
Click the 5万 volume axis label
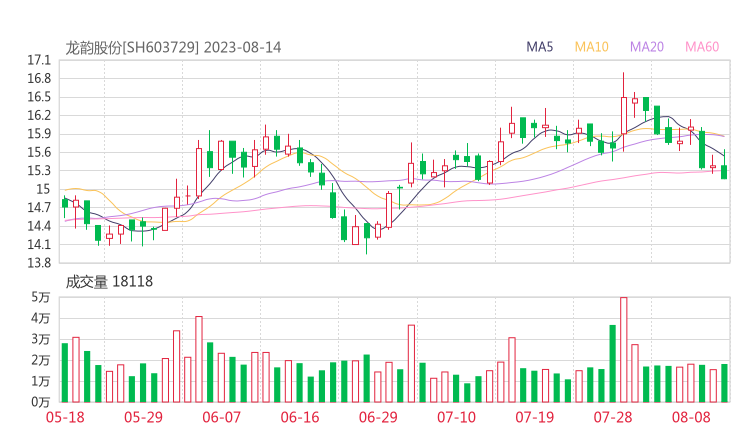click(41, 297)
